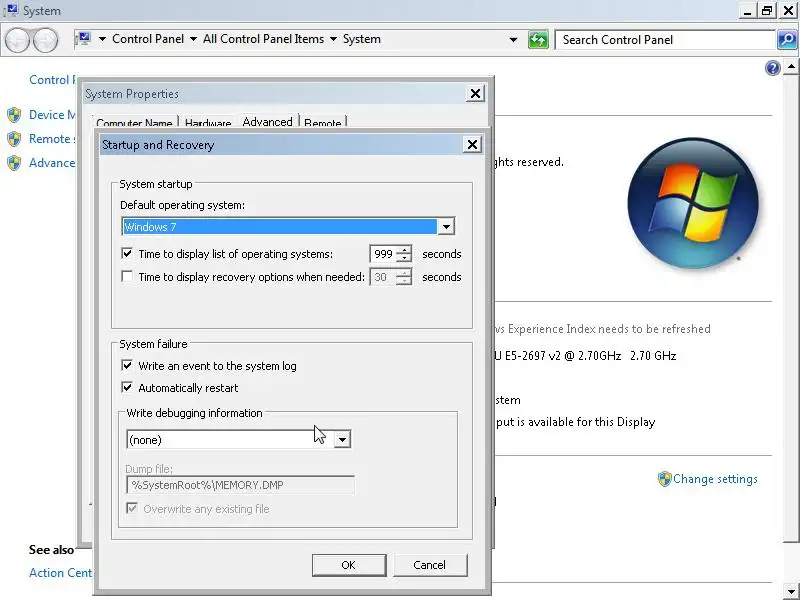This screenshot has width=800, height=600.
Task: Click shield icon beside Remote settings link
Action: click(14, 139)
